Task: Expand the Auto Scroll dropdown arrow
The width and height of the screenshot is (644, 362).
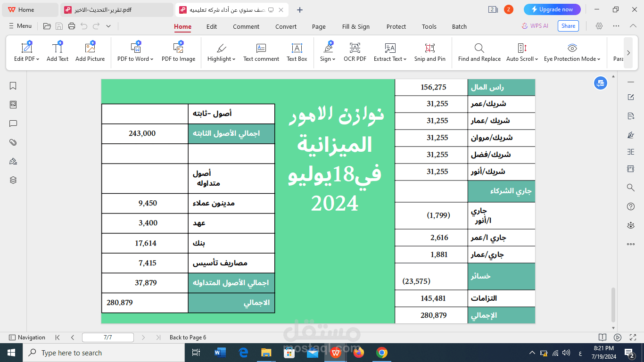Action: pyautogui.click(x=537, y=59)
